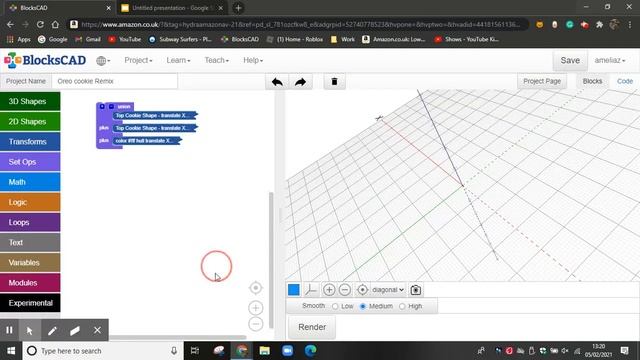Set smoothness to High

point(402,306)
